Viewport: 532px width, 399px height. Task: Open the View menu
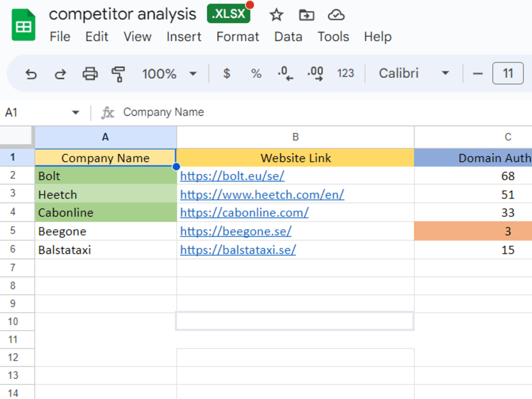137,37
